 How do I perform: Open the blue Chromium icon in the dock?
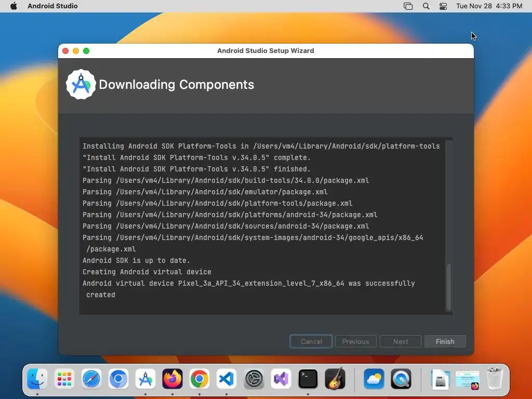(x=118, y=379)
